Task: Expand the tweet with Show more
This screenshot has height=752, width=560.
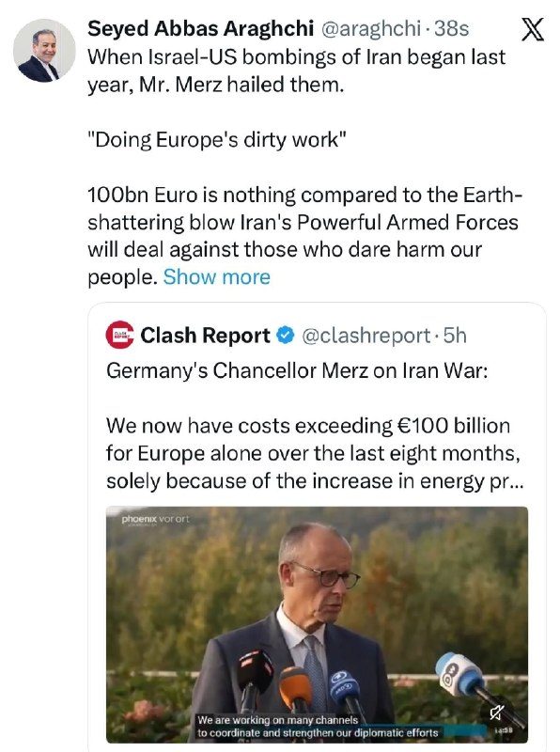Action: pyautogui.click(x=217, y=277)
